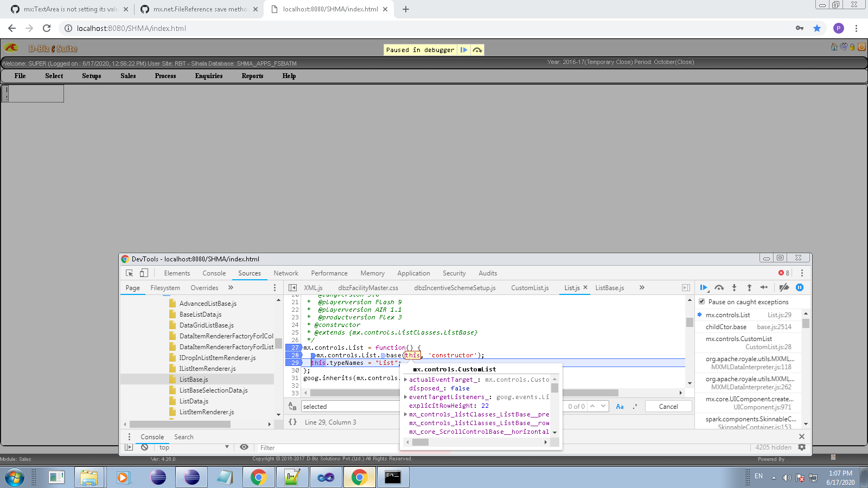This screenshot has width=868, height=488.
Task: Expand actualEventTarget_ property in popup
Action: coord(406,380)
